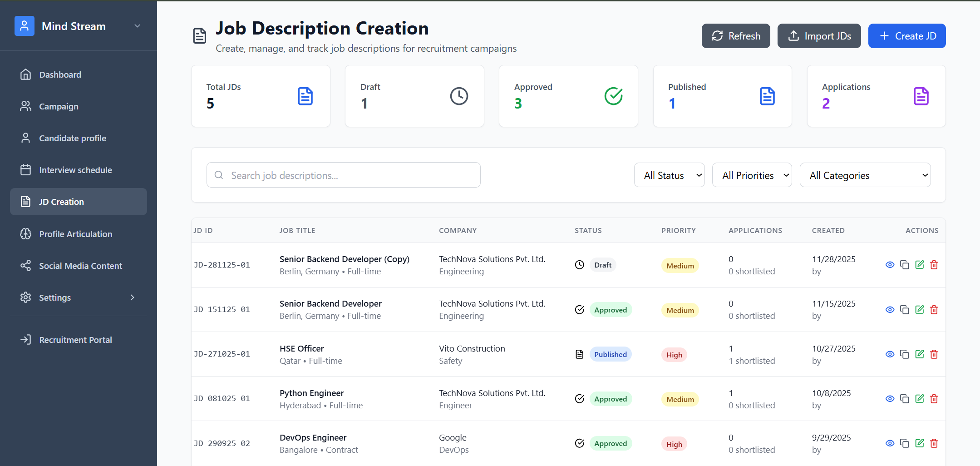Click the Vito Construction company cell
980x466 pixels.
pyautogui.click(x=472, y=348)
